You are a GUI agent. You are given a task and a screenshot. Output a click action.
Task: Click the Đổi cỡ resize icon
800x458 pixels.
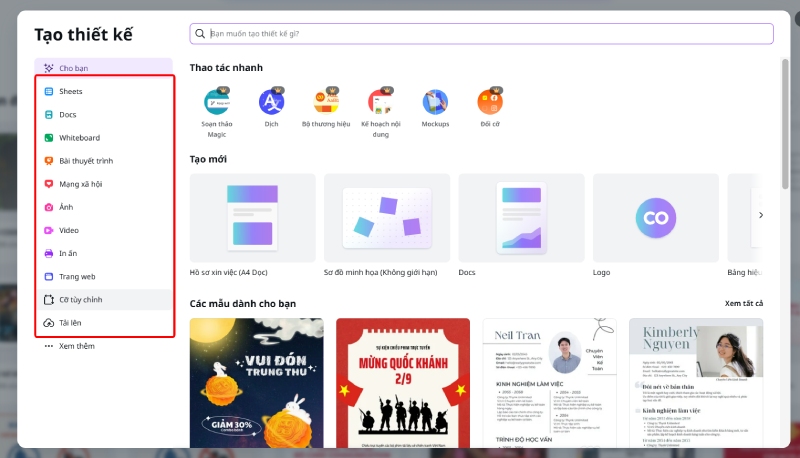click(490, 102)
